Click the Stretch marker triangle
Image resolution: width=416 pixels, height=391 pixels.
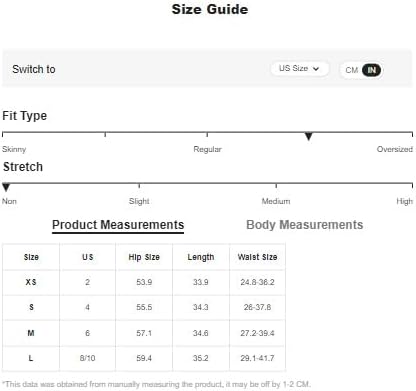point(6,187)
